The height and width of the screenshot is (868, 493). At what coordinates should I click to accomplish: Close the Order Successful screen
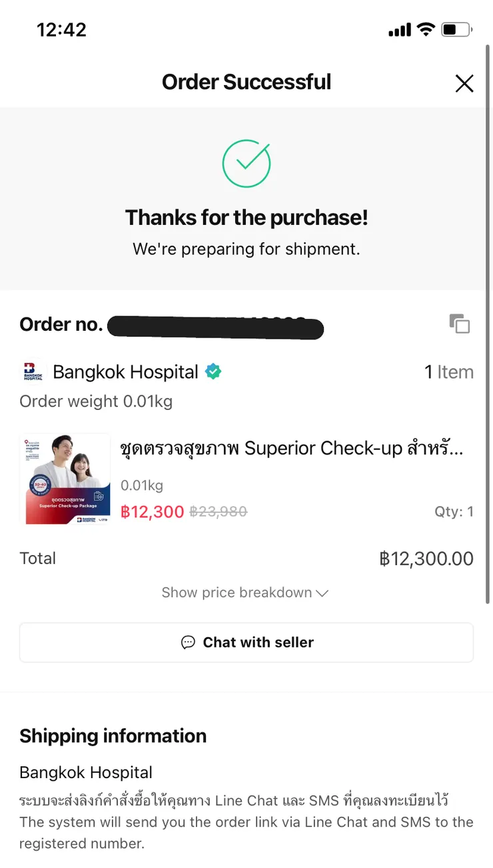pos(464,83)
